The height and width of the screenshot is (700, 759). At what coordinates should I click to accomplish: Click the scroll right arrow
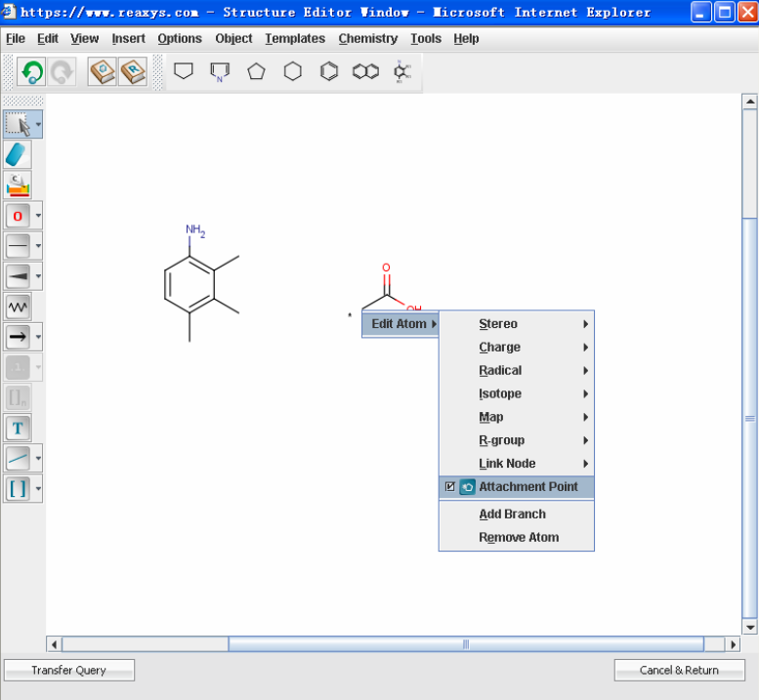733,644
